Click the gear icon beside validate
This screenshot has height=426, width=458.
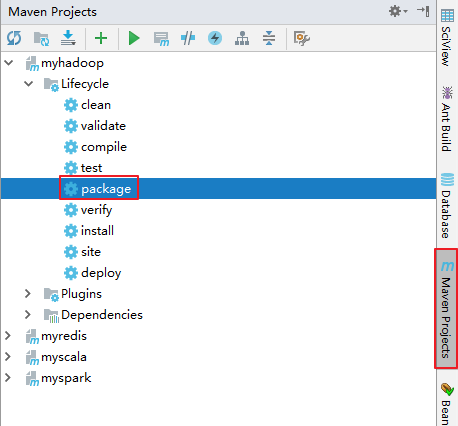(71, 126)
